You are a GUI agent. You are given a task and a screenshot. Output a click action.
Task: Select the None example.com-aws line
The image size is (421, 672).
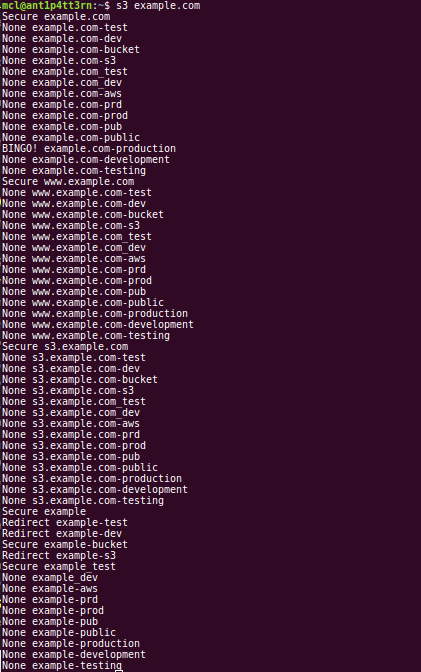pyautogui.click(x=62, y=94)
